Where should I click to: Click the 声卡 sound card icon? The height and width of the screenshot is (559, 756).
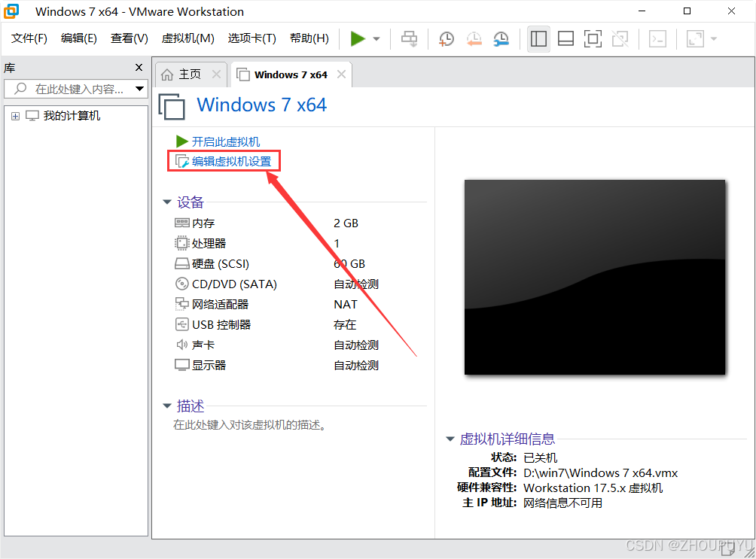coord(181,345)
